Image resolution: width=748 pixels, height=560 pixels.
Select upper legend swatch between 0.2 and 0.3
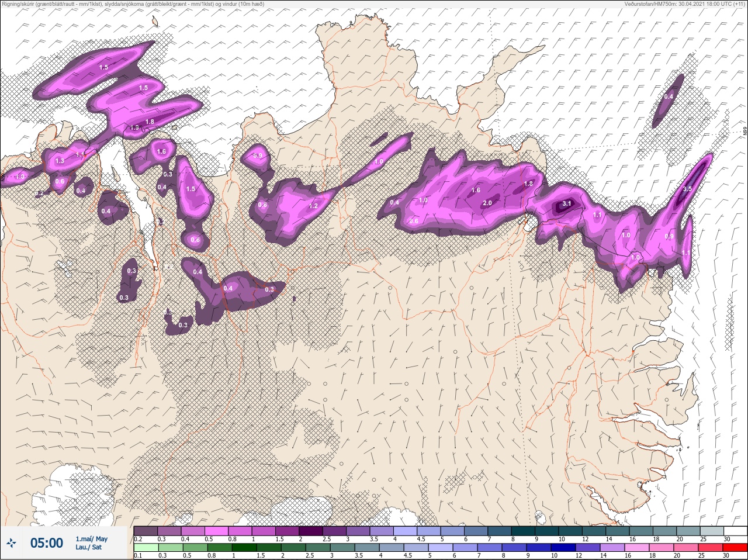(146, 531)
